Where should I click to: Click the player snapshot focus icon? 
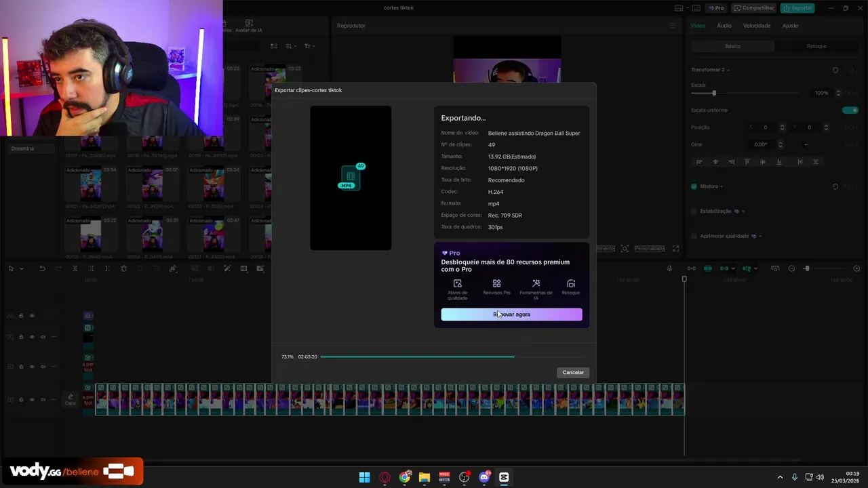point(625,249)
